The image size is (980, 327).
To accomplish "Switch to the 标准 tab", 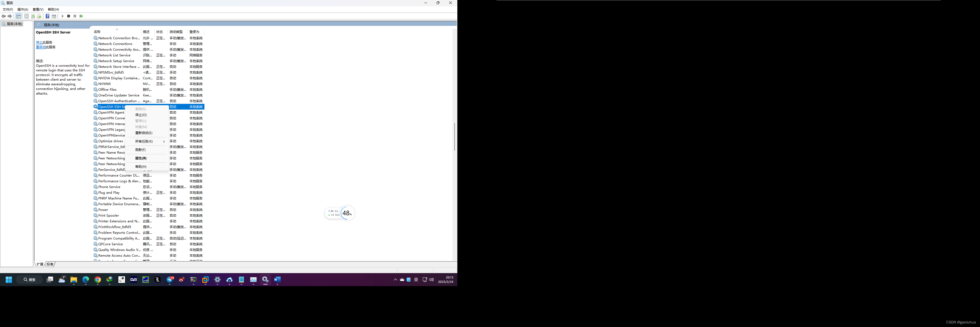I will (50, 264).
